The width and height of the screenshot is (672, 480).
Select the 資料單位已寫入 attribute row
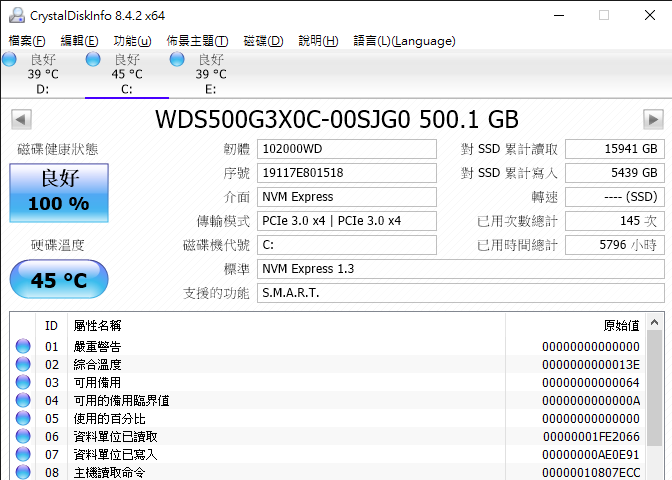pyautogui.click(x=328, y=454)
